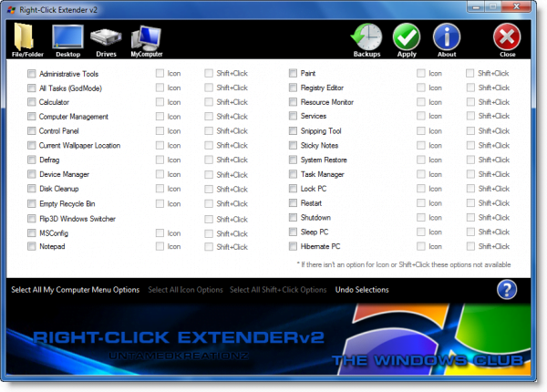Toggle Icon checkbox for Notepad row
This screenshot has height=392, width=547.
coord(160,246)
